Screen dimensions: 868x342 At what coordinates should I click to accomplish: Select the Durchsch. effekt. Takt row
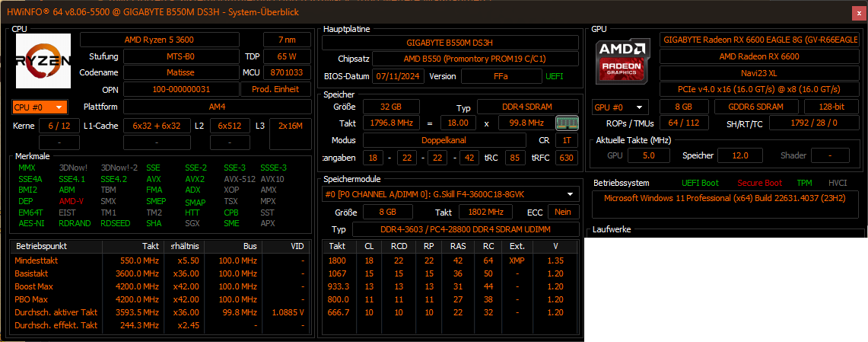[x=161, y=325]
